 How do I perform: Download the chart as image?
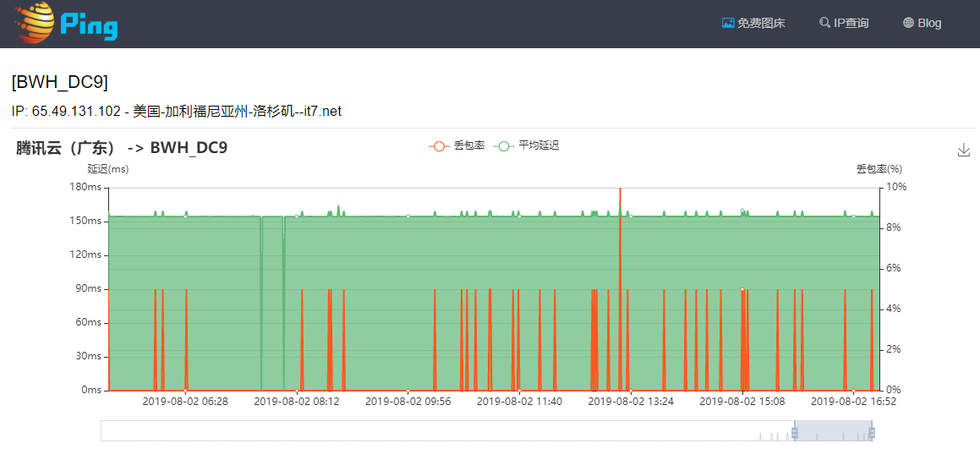click(963, 150)
